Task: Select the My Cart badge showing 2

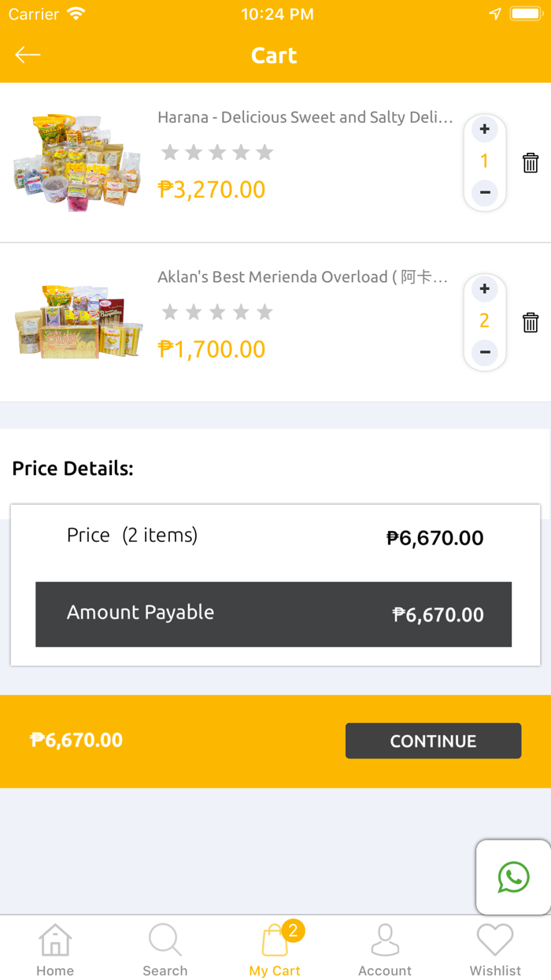Action: click(x=293, y=931)
